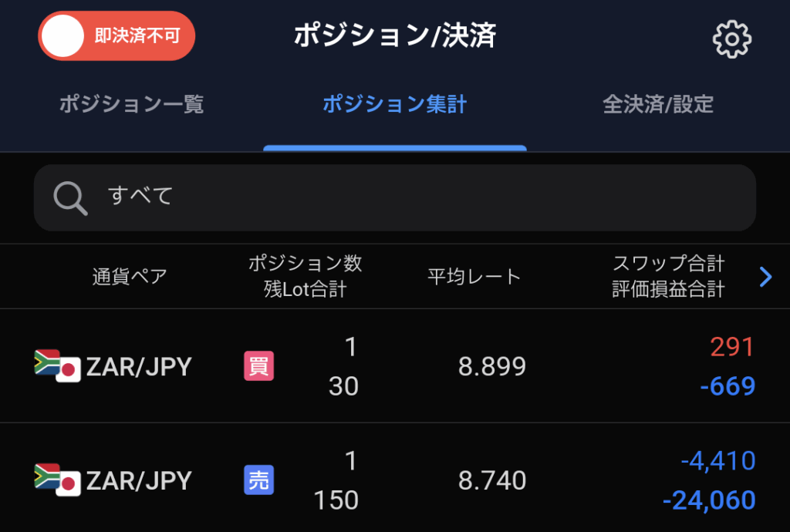Click the 平均レート column header
Image resolution: width=790 pixels, height=532 pixels.
coord(474,277)
